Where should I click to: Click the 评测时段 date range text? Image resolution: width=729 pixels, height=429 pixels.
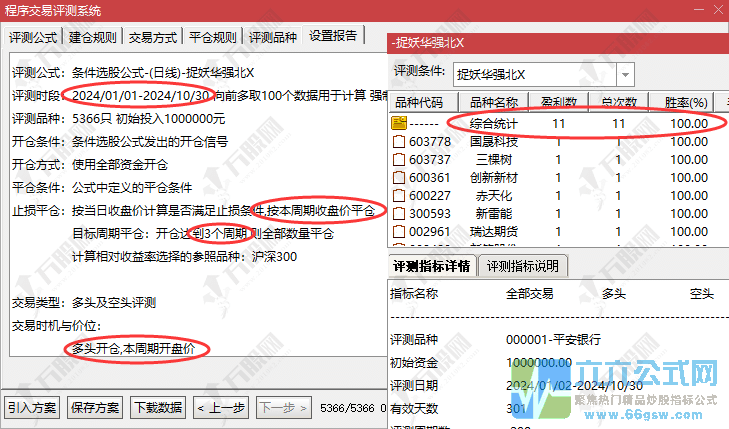pos(141,96)
